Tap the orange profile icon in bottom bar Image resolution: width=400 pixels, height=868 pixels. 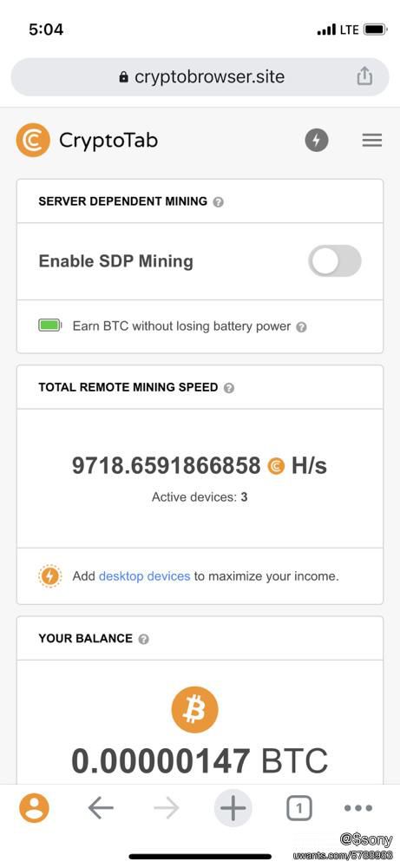click(35, 808)
